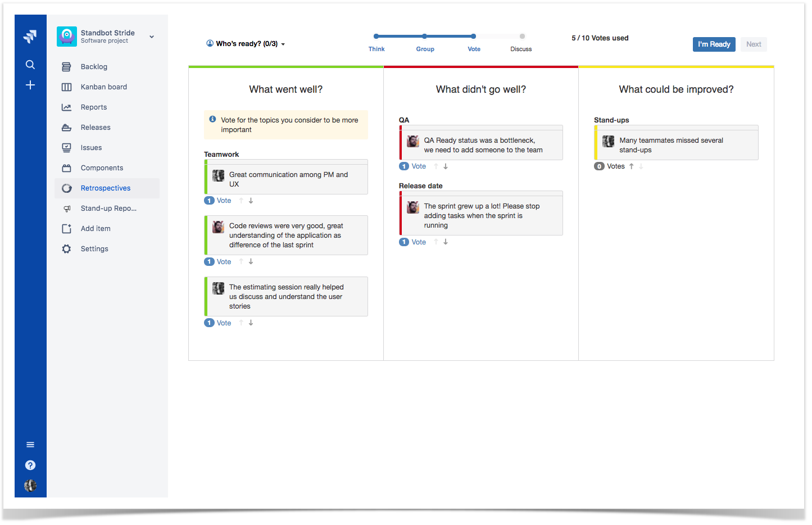Click the Backlog icon
This screenshot has width=812, height=525.
click(66, 67)
